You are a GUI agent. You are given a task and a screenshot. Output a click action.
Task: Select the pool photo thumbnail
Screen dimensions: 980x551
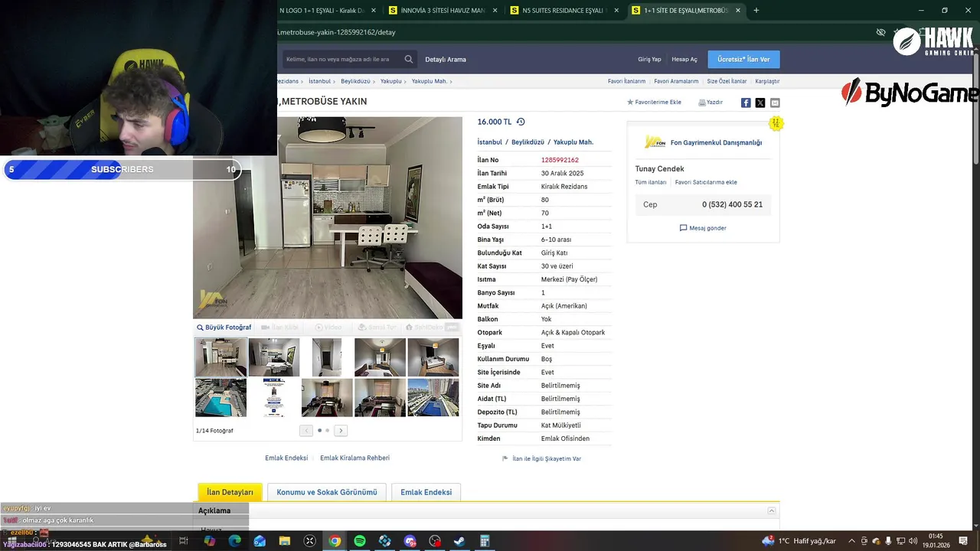pyautogui.click(x=220, y=397)
